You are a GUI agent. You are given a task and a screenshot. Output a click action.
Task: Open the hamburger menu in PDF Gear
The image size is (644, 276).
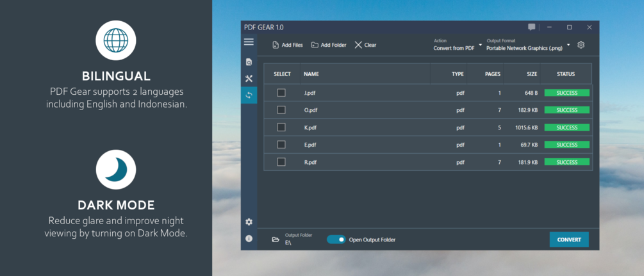coord(249,42)
